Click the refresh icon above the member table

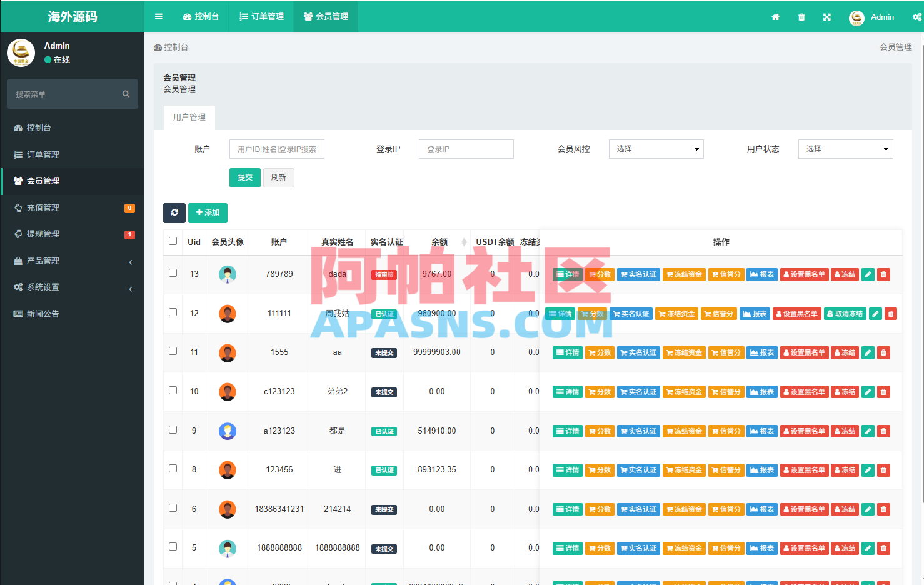coord(174,213)
